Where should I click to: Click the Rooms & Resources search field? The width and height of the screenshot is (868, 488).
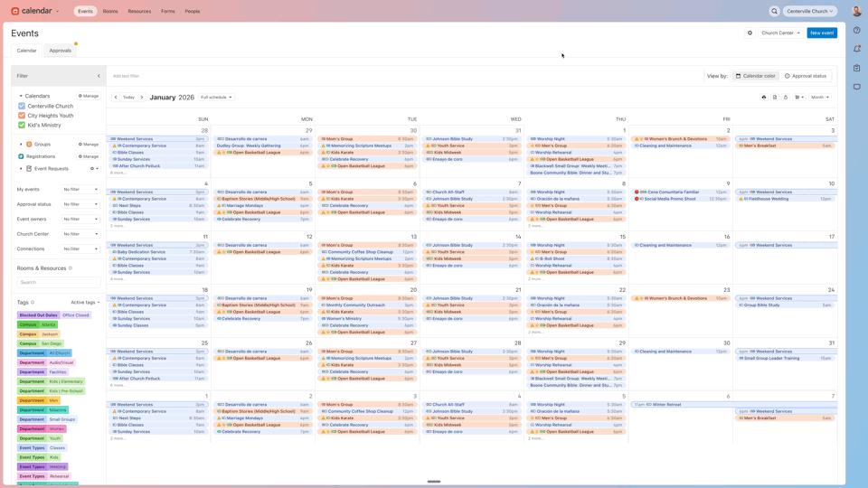coord(59,282)
